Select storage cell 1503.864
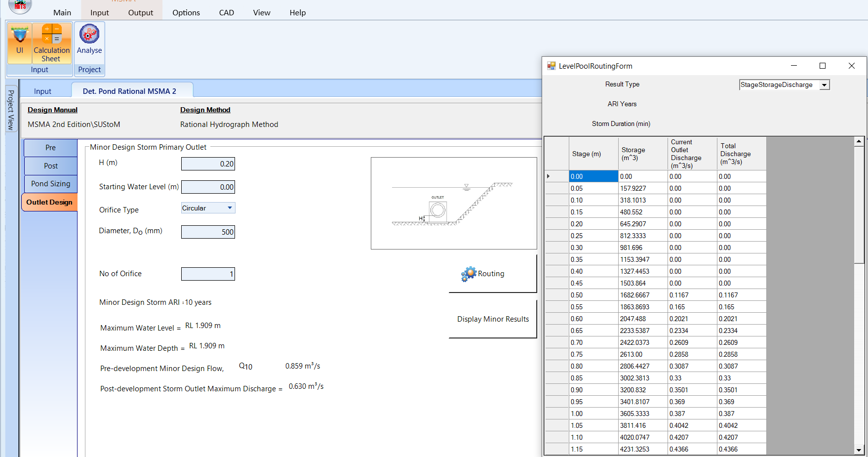The height and width of the screenshot is (457, 868). [643, 283]
